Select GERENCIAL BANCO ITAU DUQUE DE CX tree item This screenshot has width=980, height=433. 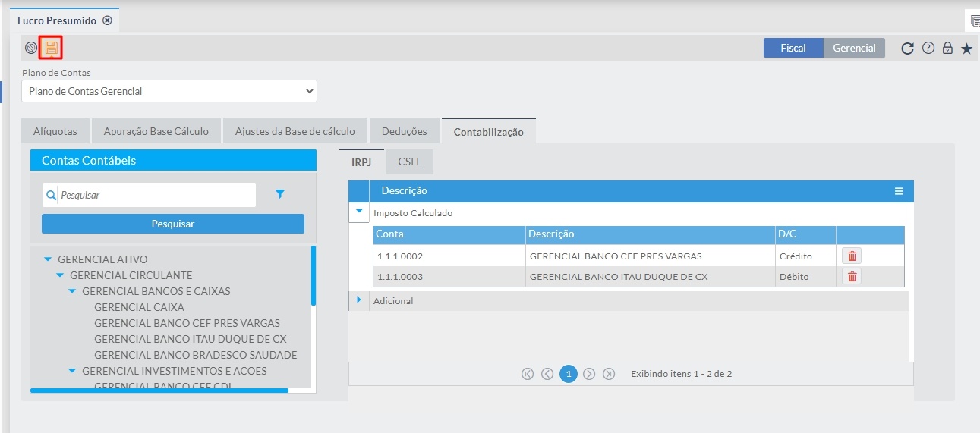(x=191, y=339)
